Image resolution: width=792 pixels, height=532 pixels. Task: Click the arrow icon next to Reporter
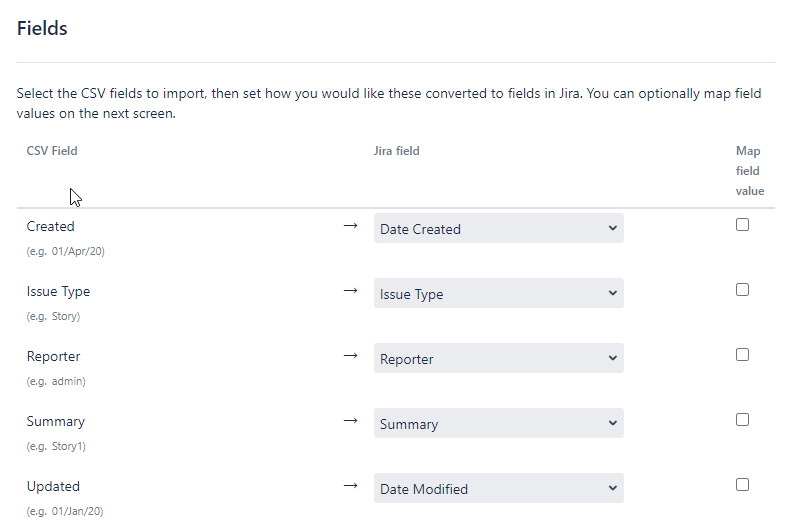[x=350, y=356]
